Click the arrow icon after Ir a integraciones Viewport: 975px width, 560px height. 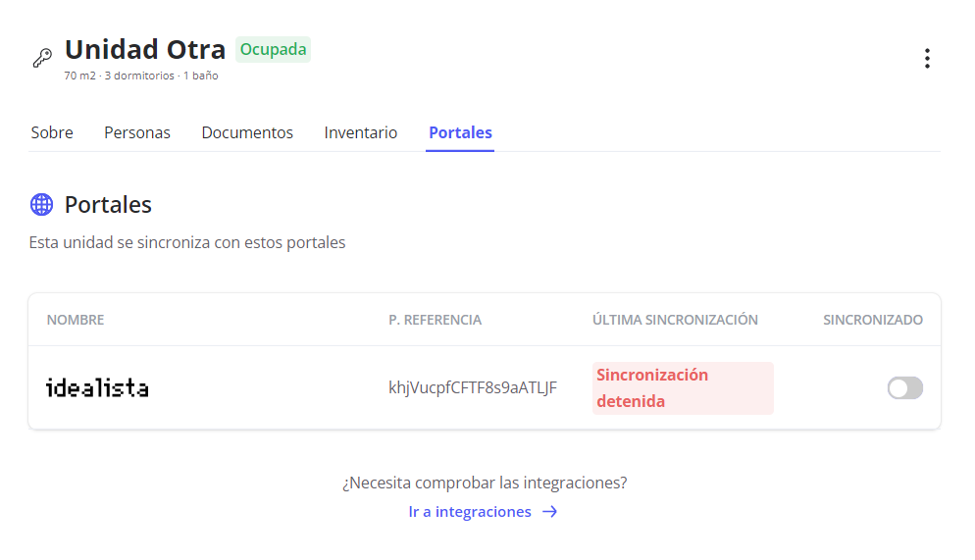550,512
